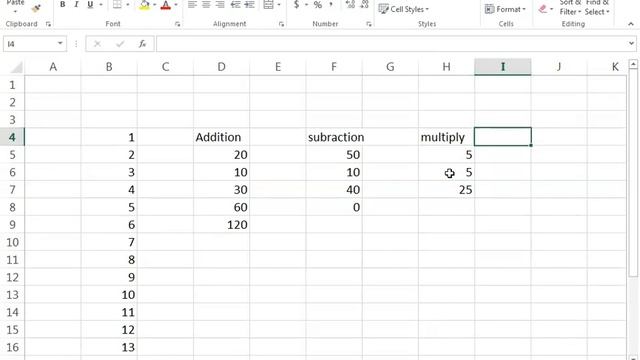Select the cell containing 60
640x360 pixels.
[x=222, y=207]
